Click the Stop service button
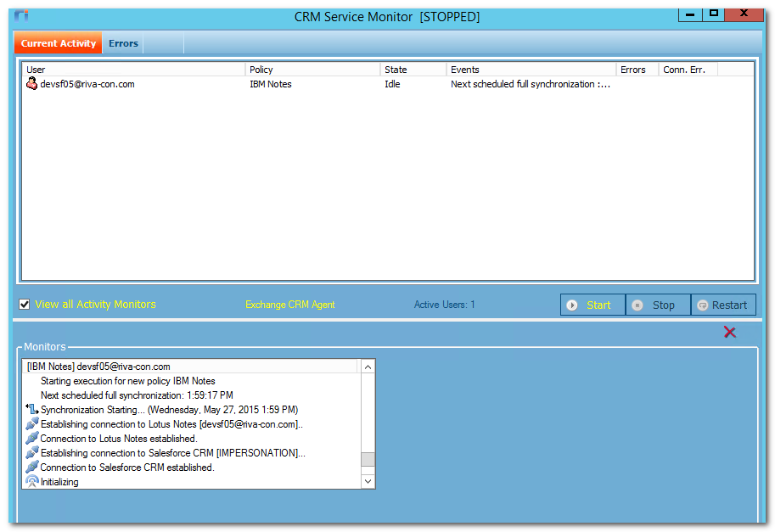The height and width of the screenshot is (532, 775). [658, 305]
